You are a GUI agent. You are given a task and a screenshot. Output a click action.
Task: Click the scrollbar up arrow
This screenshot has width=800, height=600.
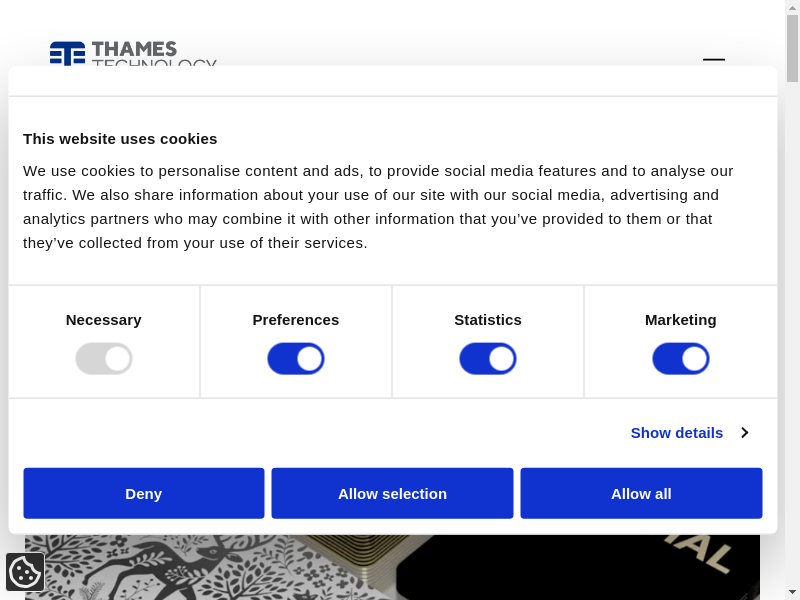click(x=792, y=8)
